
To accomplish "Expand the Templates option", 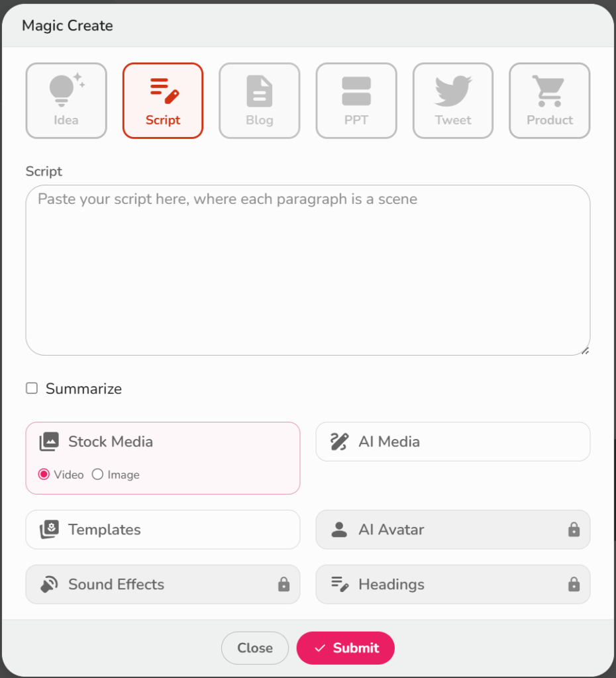I will (163, 529).
